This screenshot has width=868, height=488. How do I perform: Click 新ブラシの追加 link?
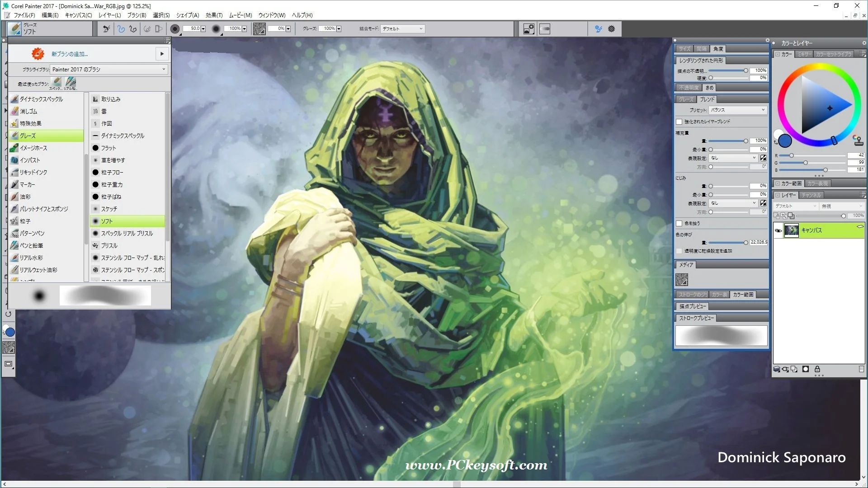[x=70, y=54]
